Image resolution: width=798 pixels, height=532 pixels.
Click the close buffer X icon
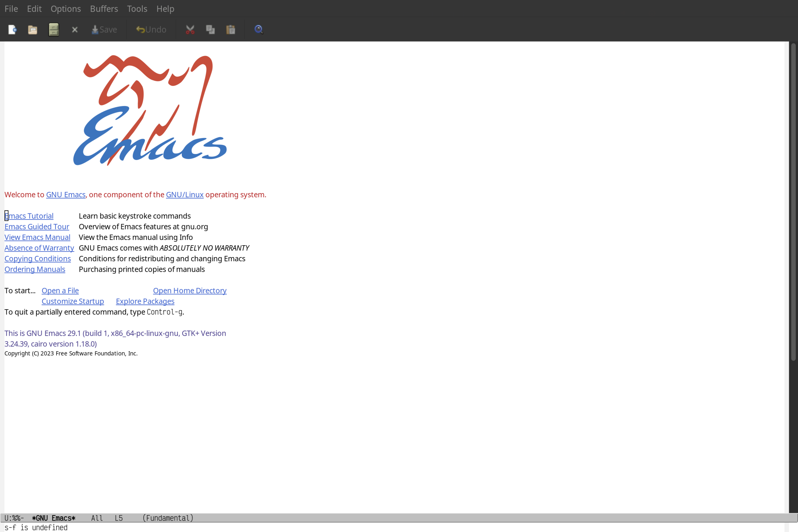click(x=74, y=29)
